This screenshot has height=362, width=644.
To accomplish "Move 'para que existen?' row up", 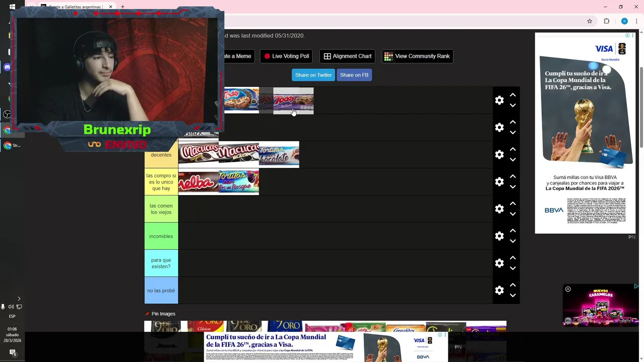I will point(513,257).
